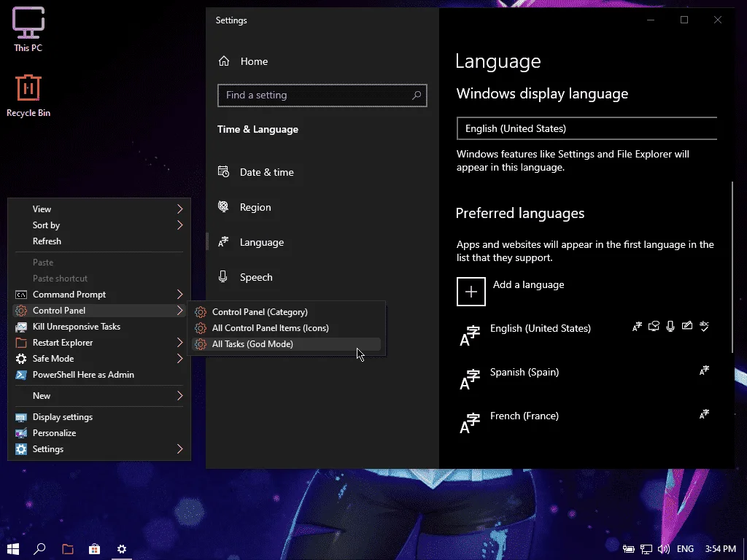Click the Command Prompt icon in the context menu
The height and width of the screenshot is (560, 747).
21,295
